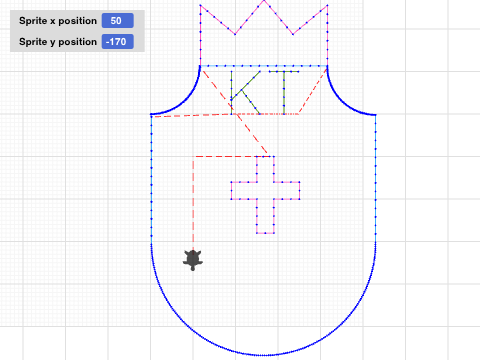
Task: Click the center of the pink cross
Action: pos(265,191)
